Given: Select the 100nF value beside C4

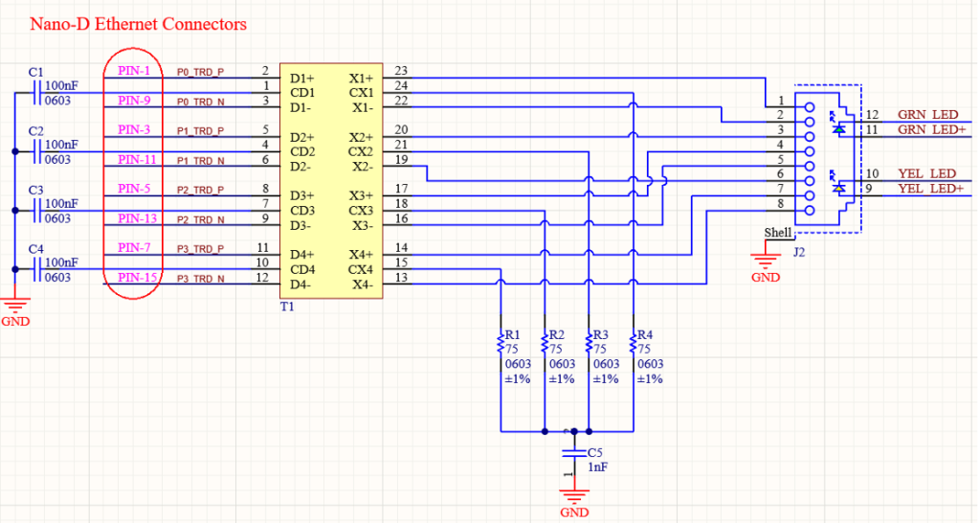Looking at the screenshot, I should click(x=61, y=262).
